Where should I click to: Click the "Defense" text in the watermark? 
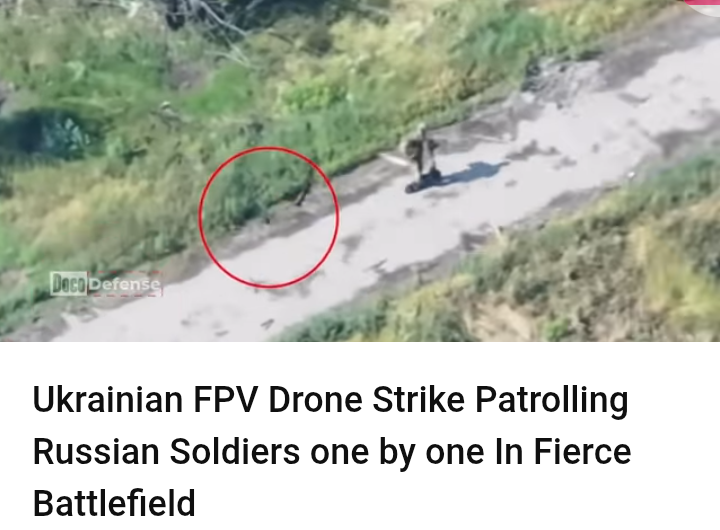pos(125,284)
